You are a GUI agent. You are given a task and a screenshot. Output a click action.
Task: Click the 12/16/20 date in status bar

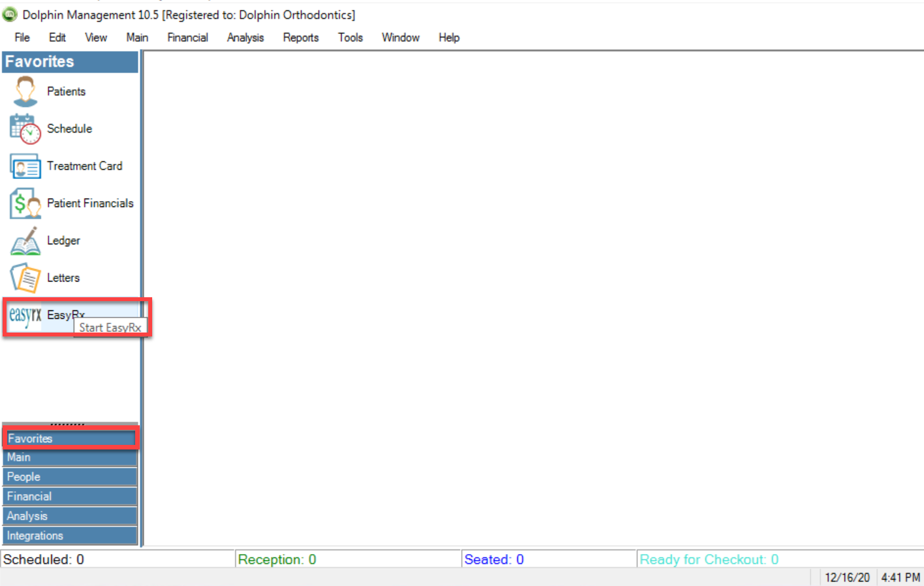[847, 578]
